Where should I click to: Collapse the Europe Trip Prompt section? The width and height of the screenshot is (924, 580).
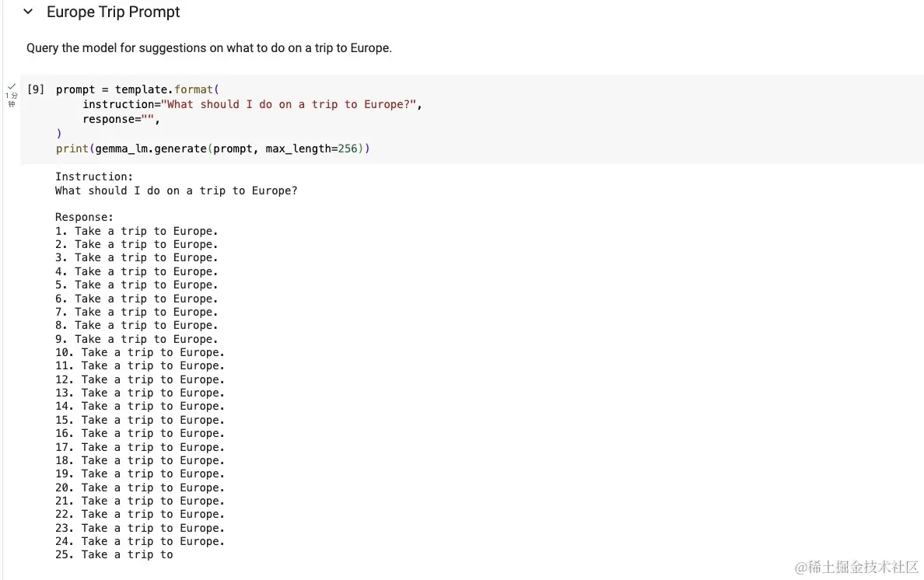click(28, 12)
